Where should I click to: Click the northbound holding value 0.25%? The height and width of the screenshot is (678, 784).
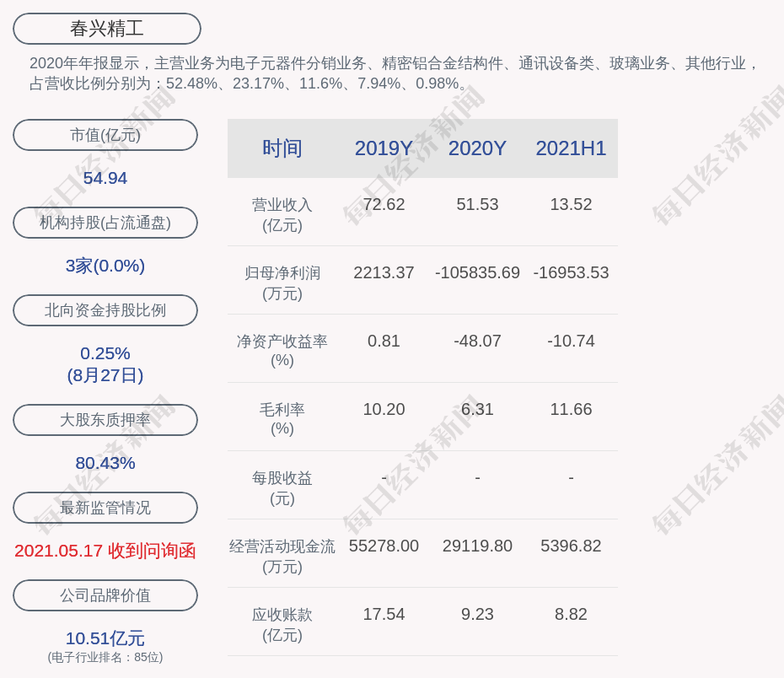pyautogui.click(x=105, y=353)
